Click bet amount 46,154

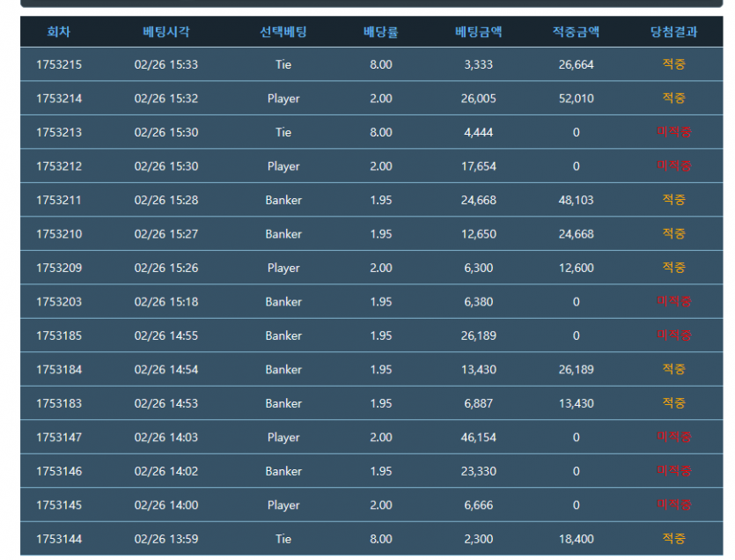pyautogui.click(x=478, y=437)
